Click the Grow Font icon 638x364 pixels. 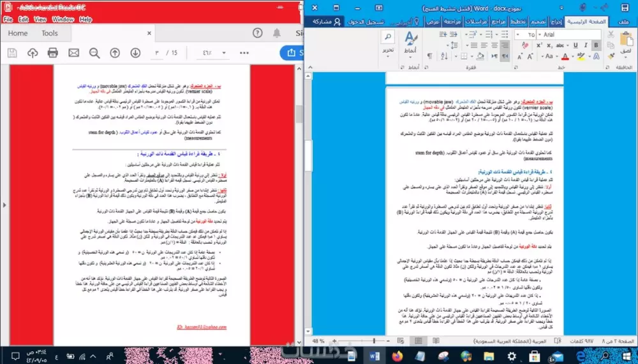(530, 56)
